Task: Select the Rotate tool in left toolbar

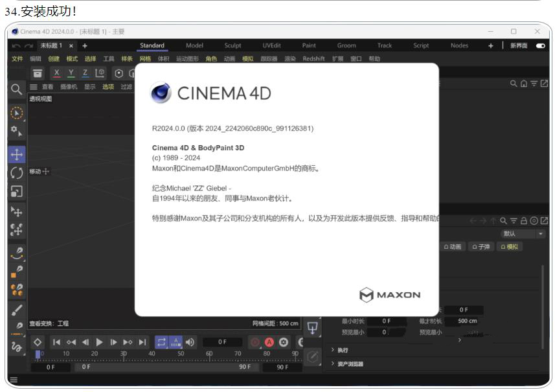Action: click(x=17, y=173)
